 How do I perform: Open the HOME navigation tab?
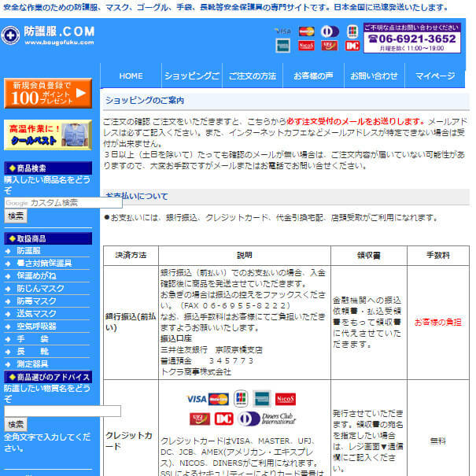tap(131, 76)
